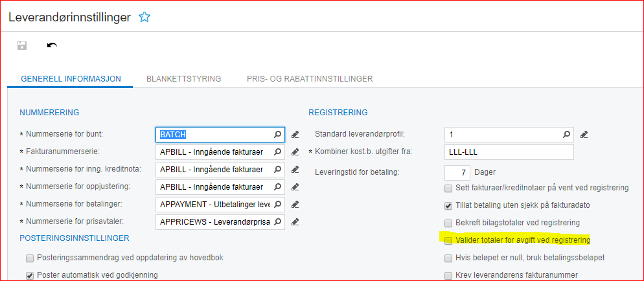Uncheck Tillat betaling uten sjekk på fakturadato
This screenshot has width=644, height=281.
tap(448, 206)
